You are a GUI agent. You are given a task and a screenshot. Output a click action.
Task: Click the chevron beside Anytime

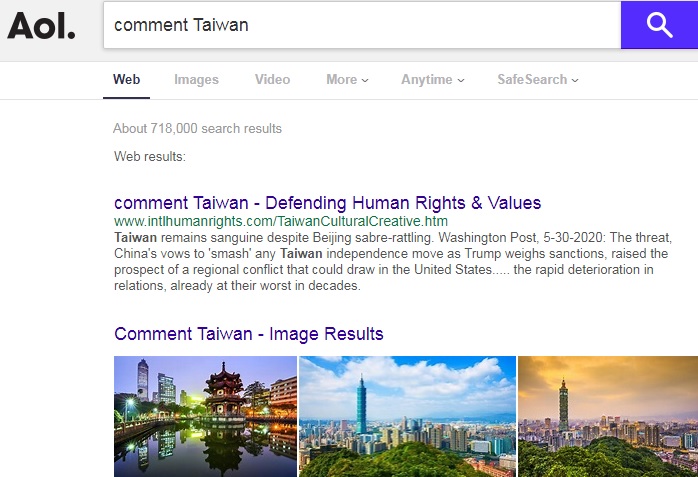click(461, 81)
